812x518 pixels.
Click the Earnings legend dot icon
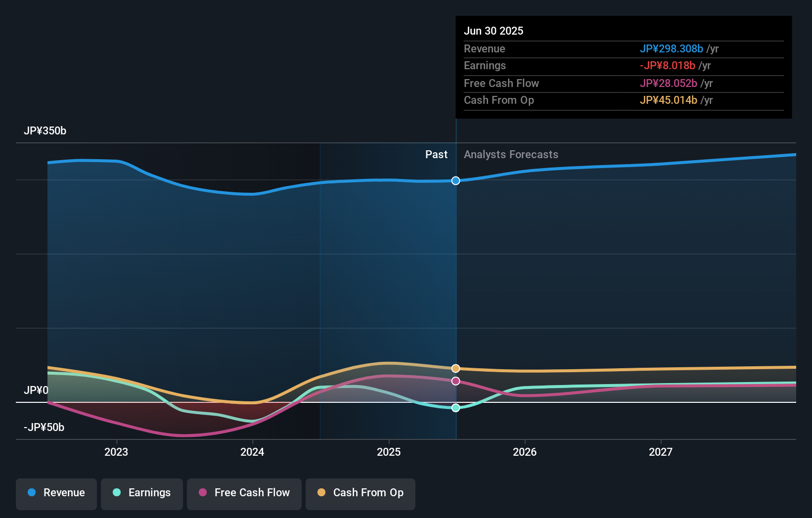tap(116, 493)
